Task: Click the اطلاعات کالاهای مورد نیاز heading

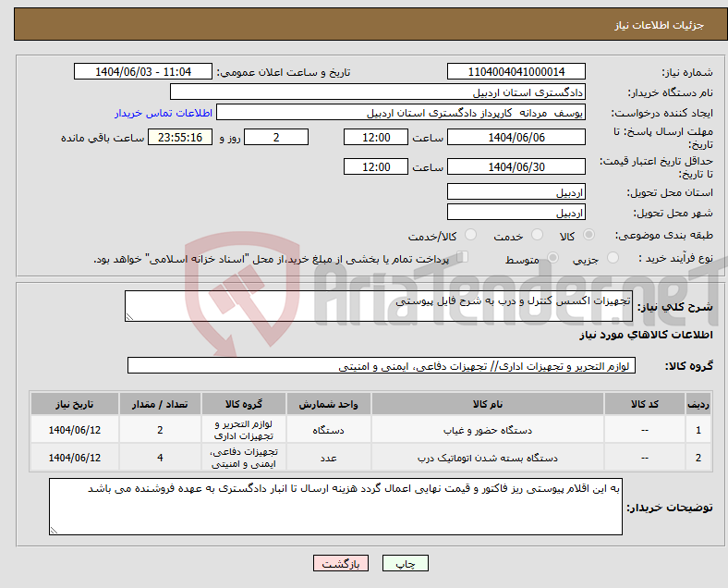Action: (x=646, y=335)
